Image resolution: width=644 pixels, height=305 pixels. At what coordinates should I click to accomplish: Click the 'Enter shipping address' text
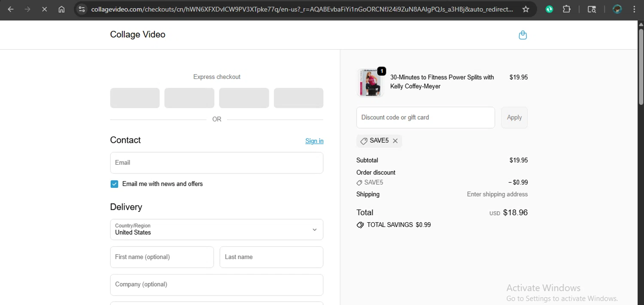pyautogui.click(x=497, y=194)
